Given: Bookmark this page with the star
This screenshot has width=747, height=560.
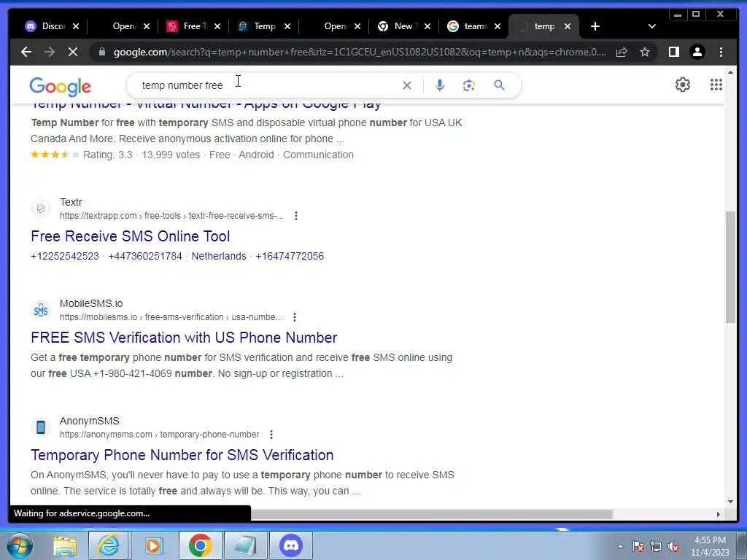Looking at the screenshot, I should click(645, 52).
